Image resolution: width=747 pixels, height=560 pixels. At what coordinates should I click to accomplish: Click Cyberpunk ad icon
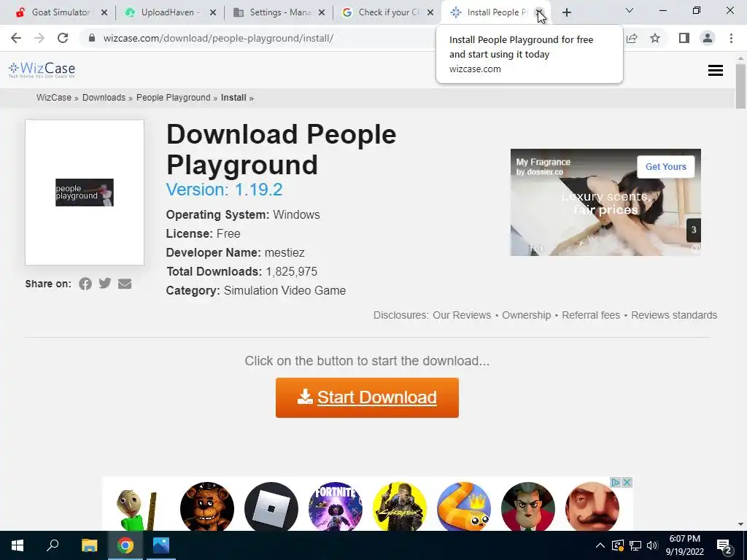click(x=400, y=507)
